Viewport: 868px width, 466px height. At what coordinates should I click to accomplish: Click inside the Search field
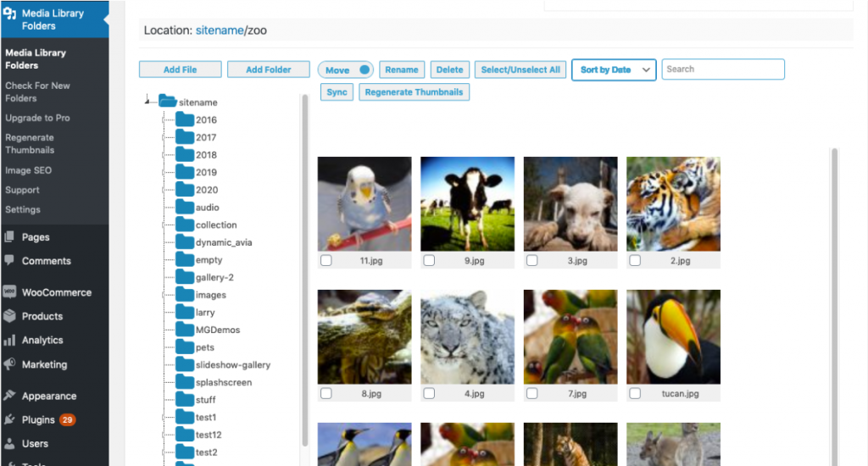[723, 69]
